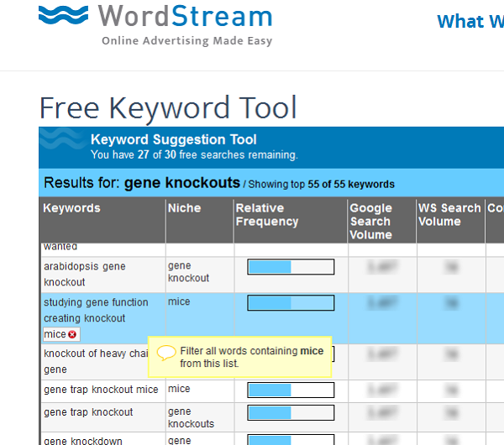The image size is (504, 445).
Task: Sort by the Niche column header
Action: click(x=185, y=208)
